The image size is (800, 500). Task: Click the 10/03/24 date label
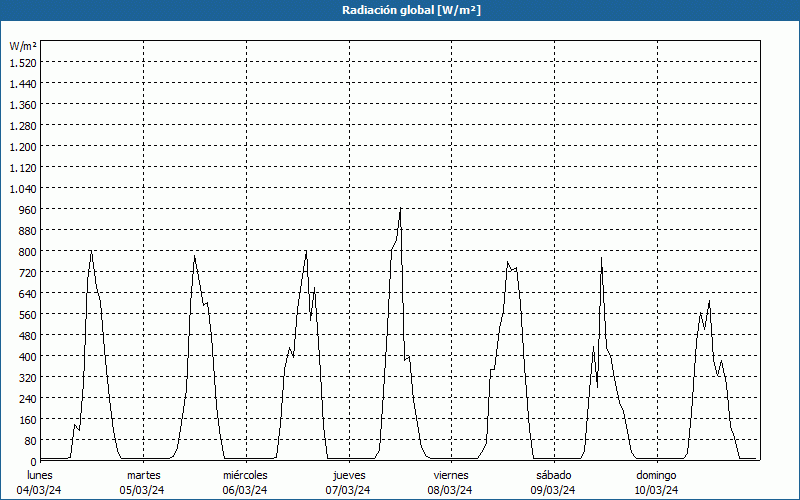click(656, 490)
